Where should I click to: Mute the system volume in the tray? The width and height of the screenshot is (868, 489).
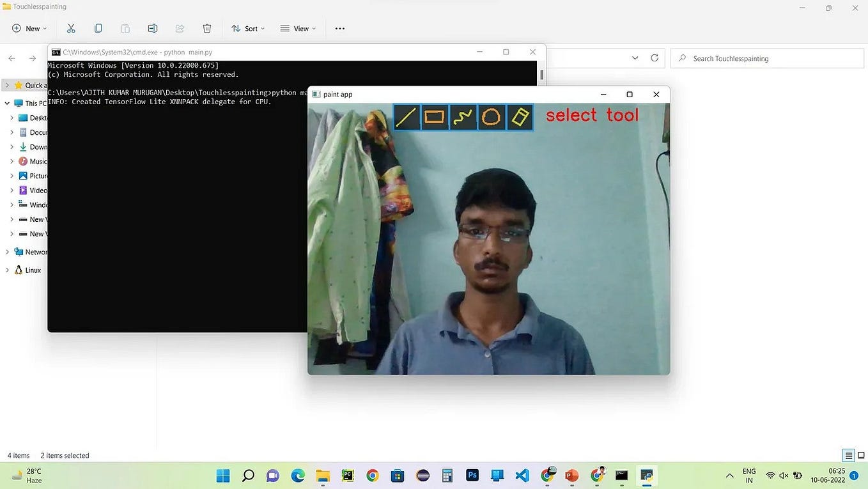(x=784, y=476)
